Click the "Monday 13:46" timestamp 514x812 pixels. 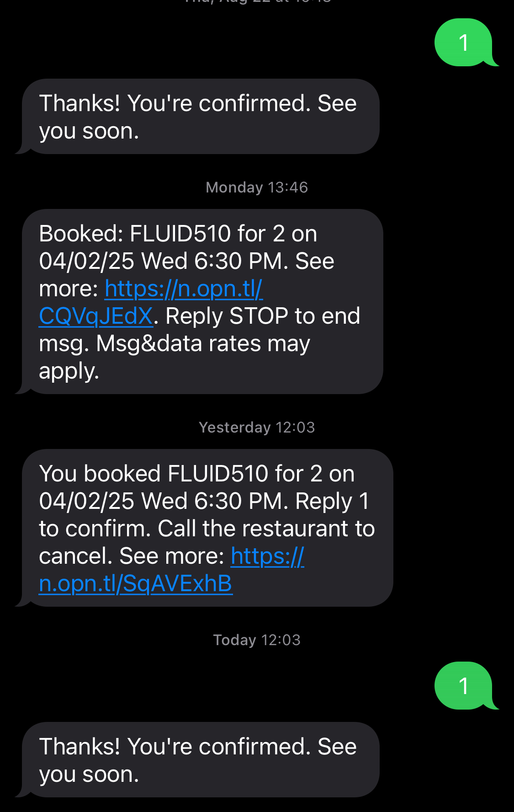pyautogui.click(x=257, y=187)
